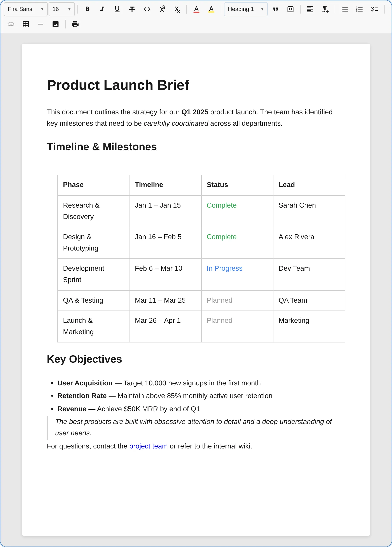Open the font size 16 dropdown
The width and height of the screenshot is (392, 547).
pos(61,9)
